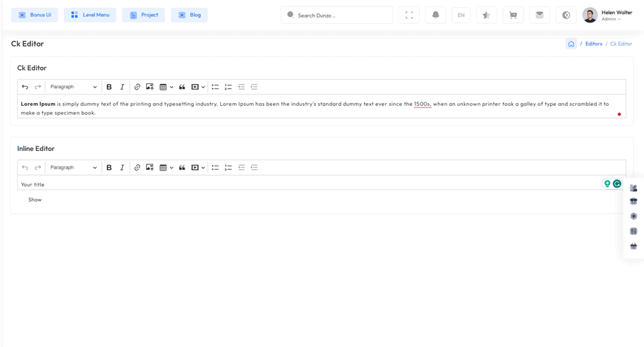Image resolution: width=644 pixels, height=347 pixels.
Task: Add a block quote in Ck Editor
Action: 182,87
